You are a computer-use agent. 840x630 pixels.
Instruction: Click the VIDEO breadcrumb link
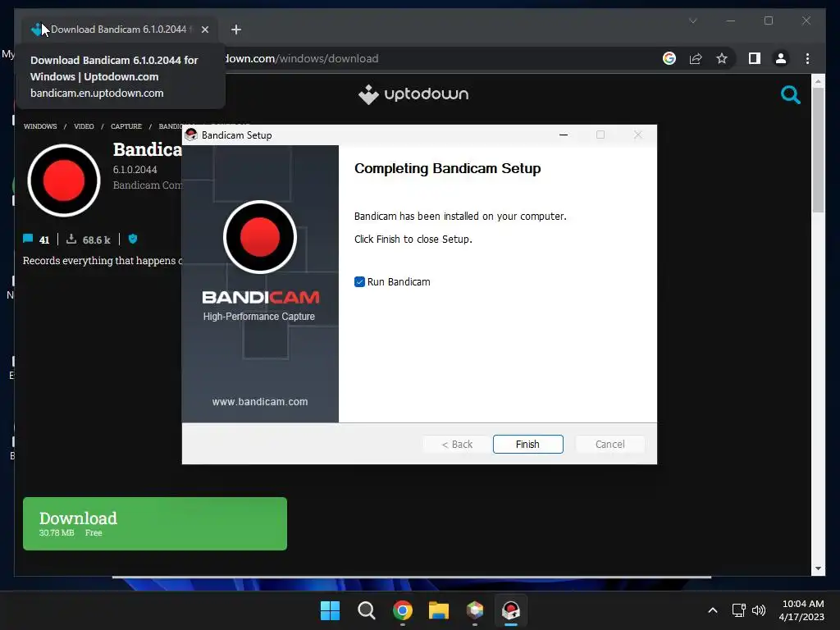click(x=84, y=126)
